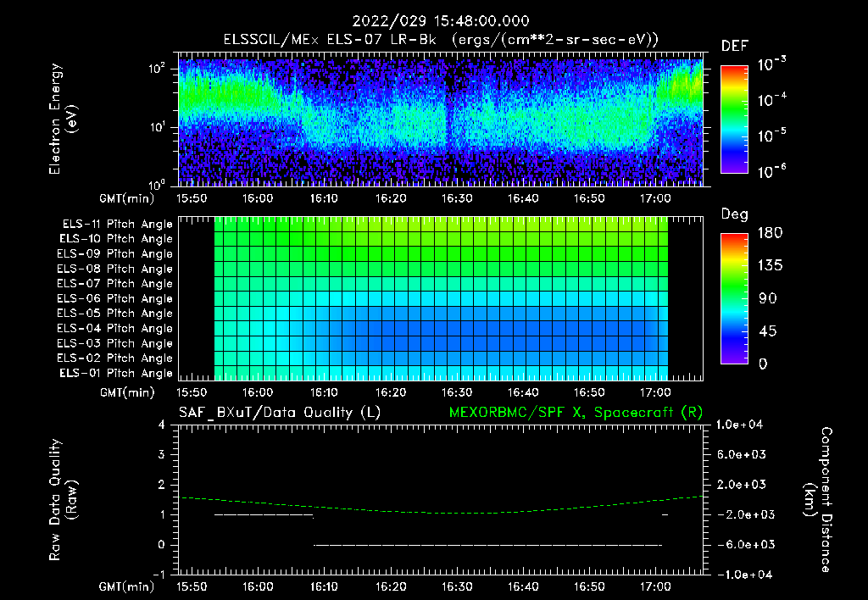
Task: Click the SAF_BXuT/Data Quality (L) label
Action: [x=280, y=413]
